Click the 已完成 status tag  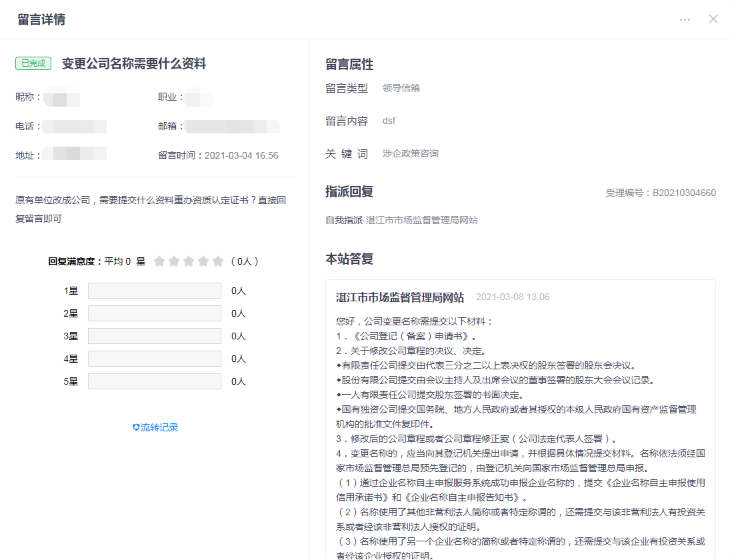[33, 63]
